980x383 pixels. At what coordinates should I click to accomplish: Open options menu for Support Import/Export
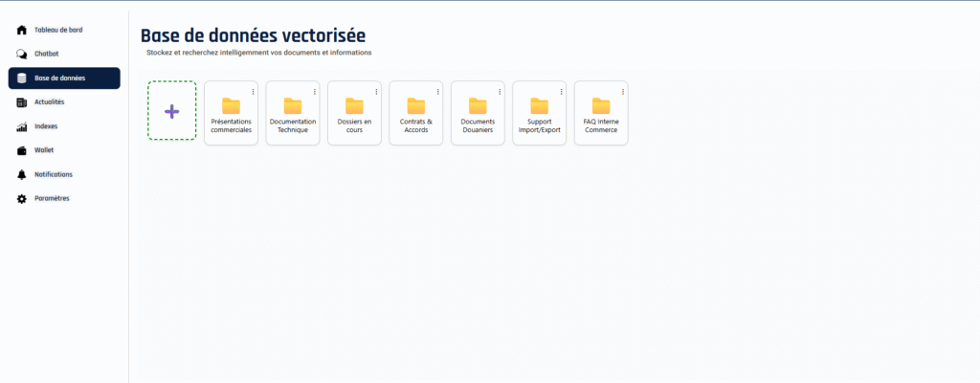pyautogui.click(x=561, y=91)
